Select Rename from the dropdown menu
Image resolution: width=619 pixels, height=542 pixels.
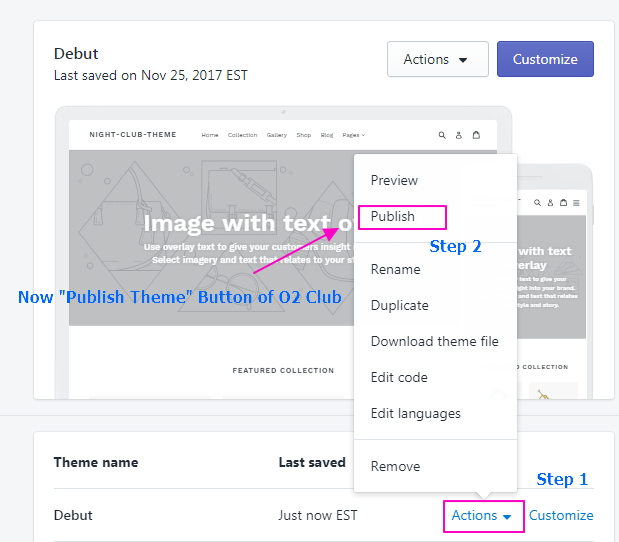point(395,269)
